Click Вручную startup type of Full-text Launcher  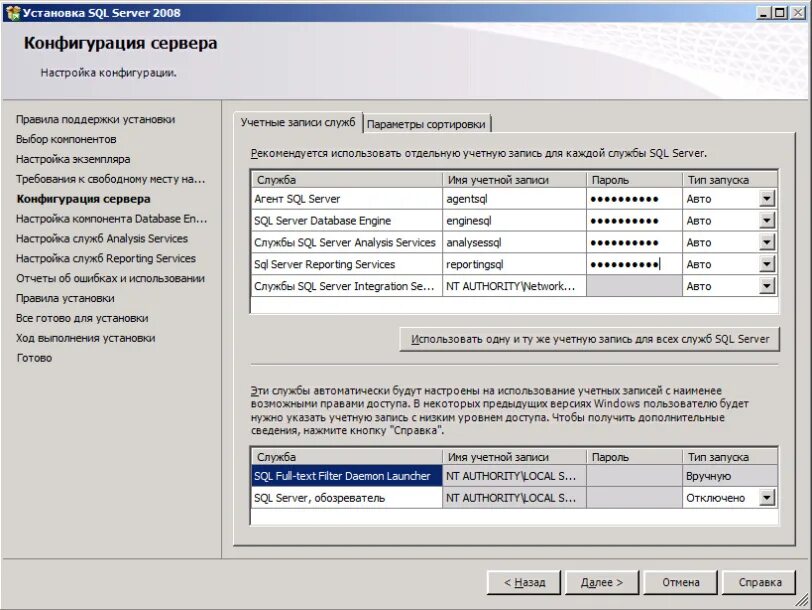(730, 476)
